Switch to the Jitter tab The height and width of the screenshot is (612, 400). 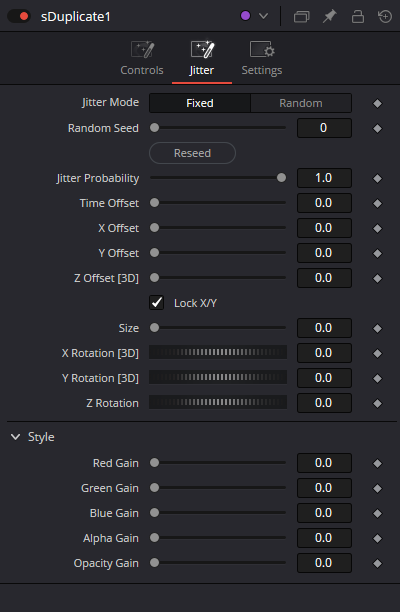pos(202,59)
